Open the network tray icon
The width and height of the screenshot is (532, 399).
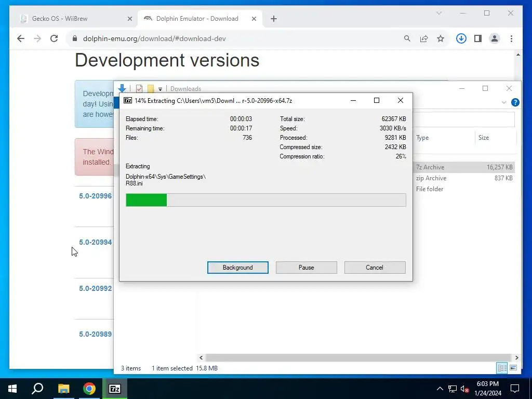453,389
